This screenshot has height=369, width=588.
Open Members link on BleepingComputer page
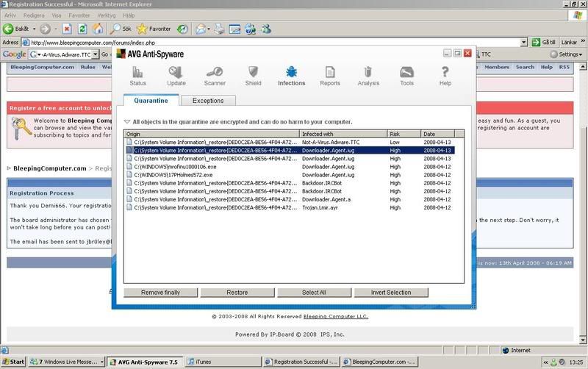(x=497, y=67)
